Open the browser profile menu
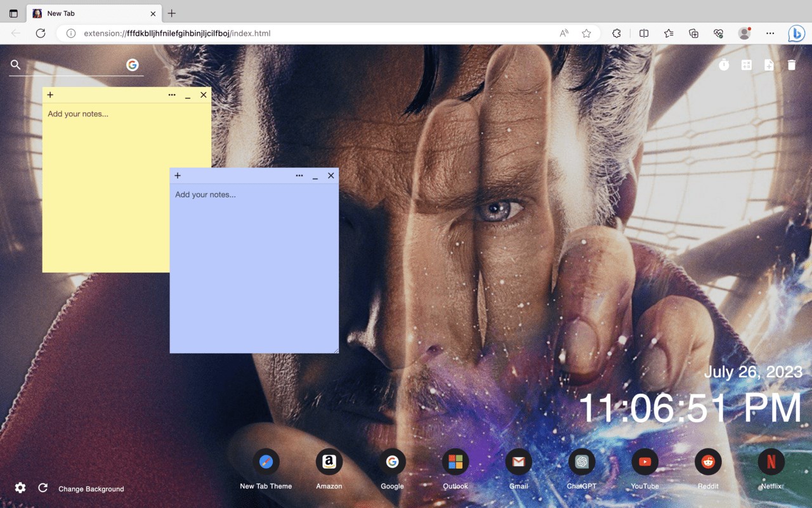Viewport: 812px width, 508px height. (x=745, y=33)
